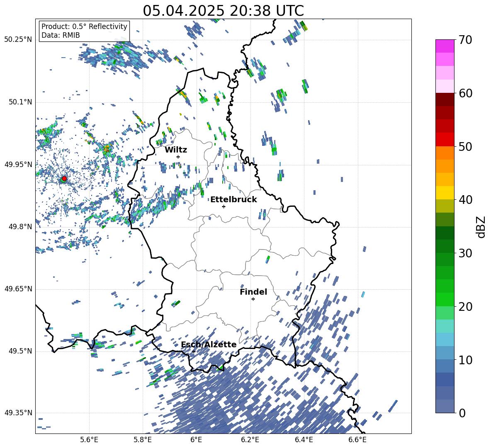Click the Findel city label
The width and height of the screenshot is (491, 448).
pos(253,292)
